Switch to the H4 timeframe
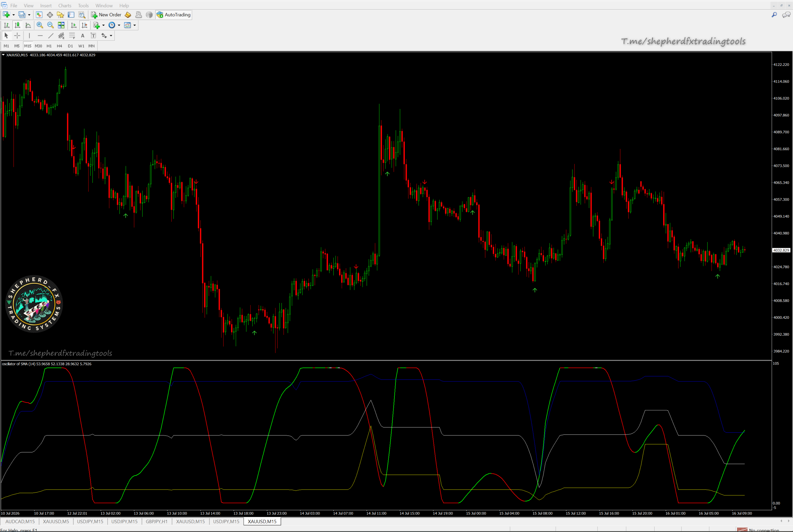The height and width of the screenshot is (532, 793). (59, 46)
